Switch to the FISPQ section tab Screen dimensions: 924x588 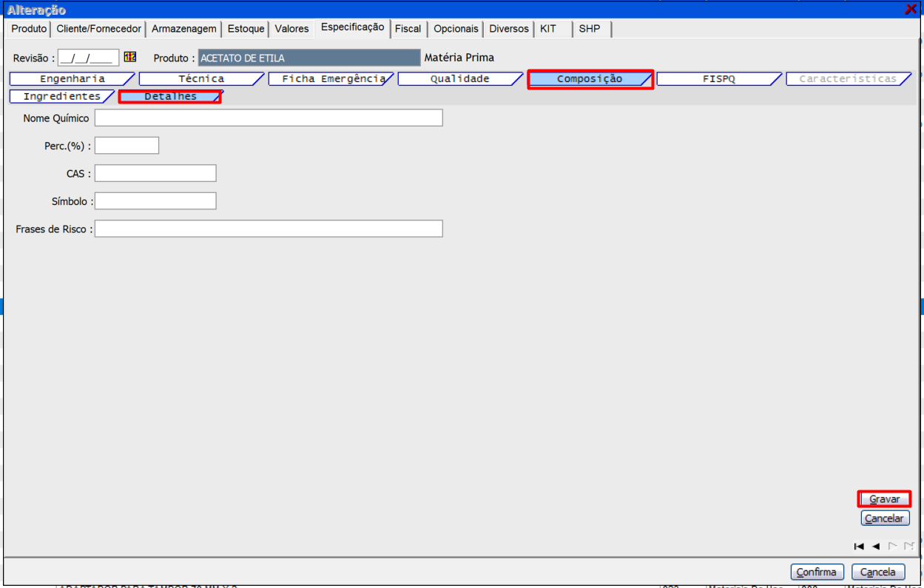[718, 79]
